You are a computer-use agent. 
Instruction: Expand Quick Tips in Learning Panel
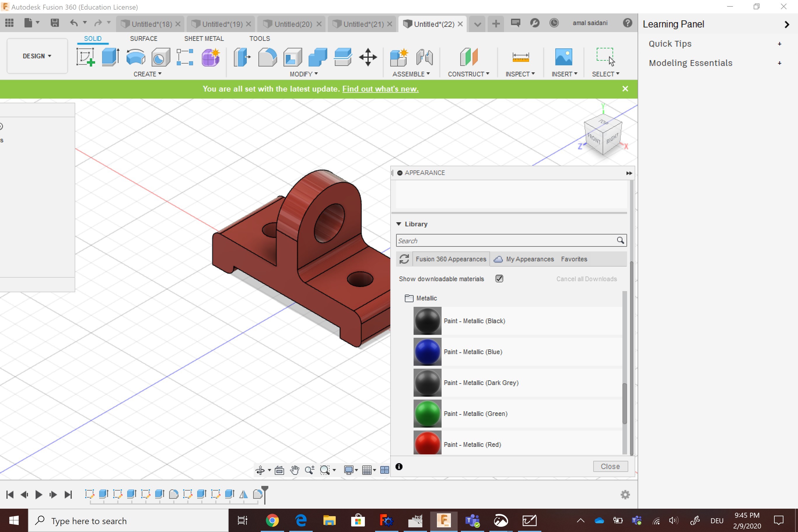(779, 44)
